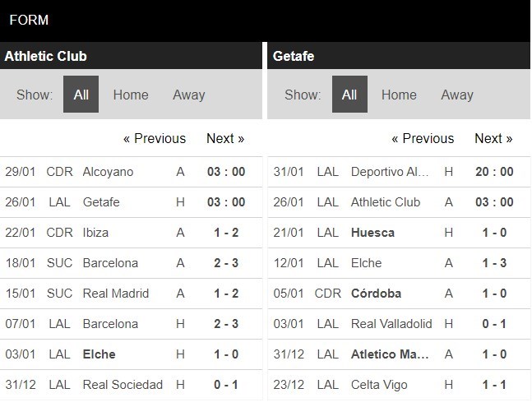Open the Real Sociedad 0 - 1 match

click(131, 385)
